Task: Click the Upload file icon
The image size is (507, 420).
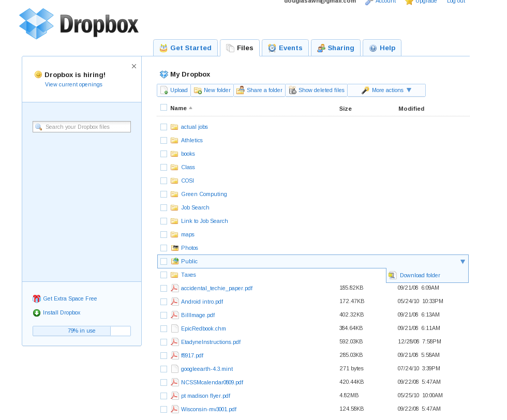Action: 165,90
